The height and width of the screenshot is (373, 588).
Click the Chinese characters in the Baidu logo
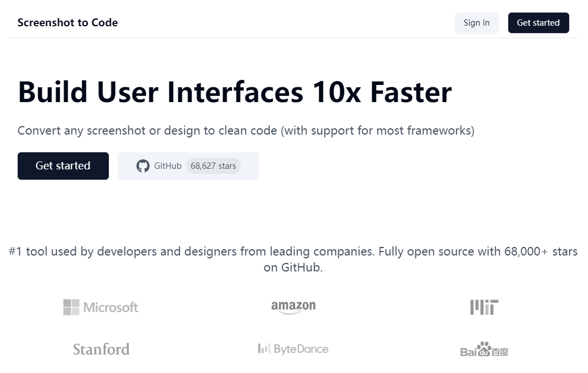pyautogui.click(x=500, y=352)
